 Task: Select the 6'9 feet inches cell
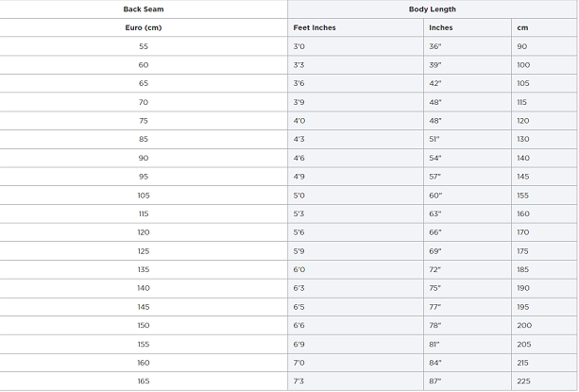coord(298,344)
